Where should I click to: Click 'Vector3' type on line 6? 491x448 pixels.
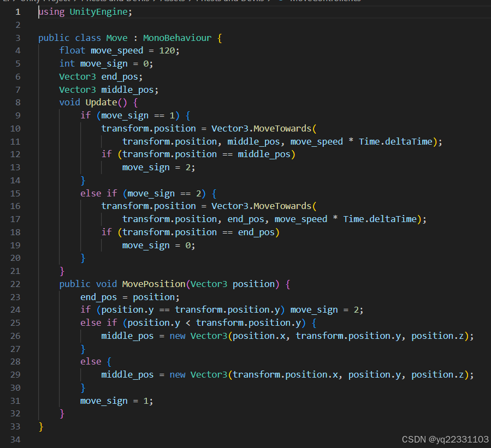tap(78, 76)
